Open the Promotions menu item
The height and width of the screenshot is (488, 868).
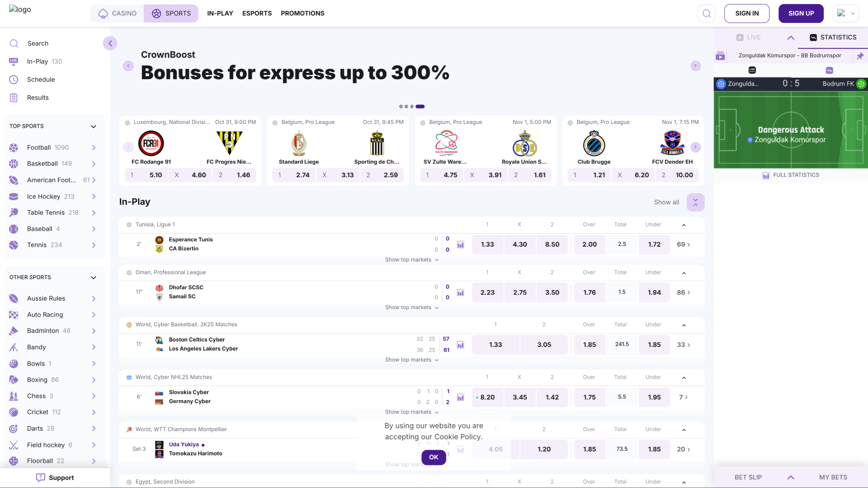(302, 14)
